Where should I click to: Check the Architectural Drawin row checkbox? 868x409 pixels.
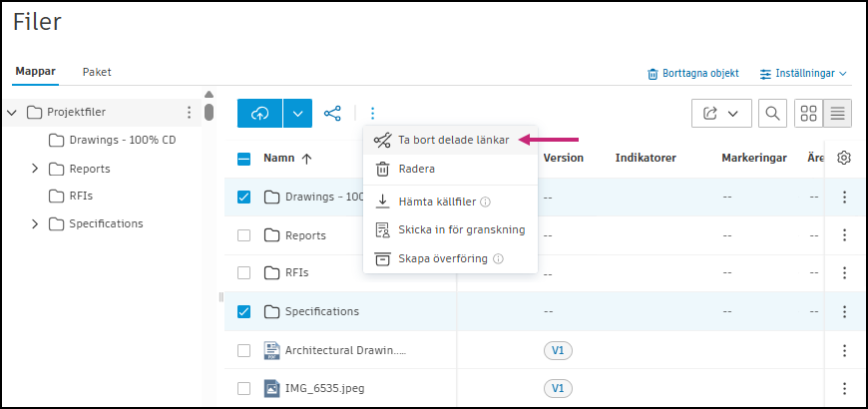pos(243,350)
